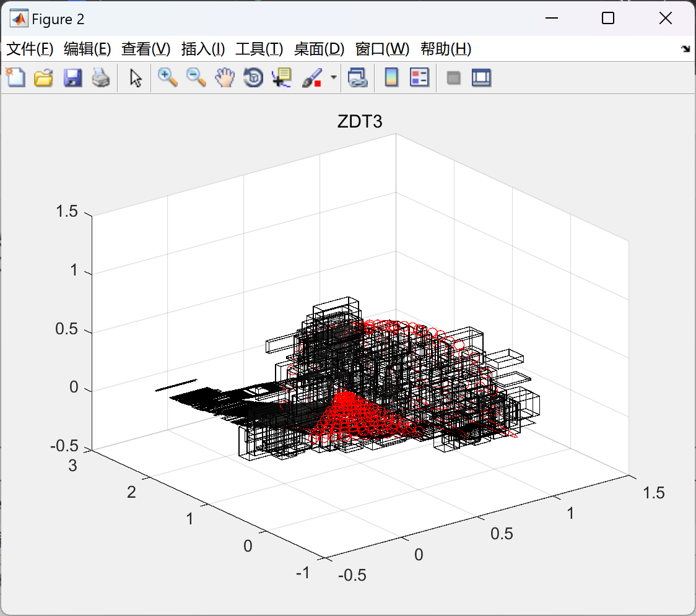Click the dock figure arrow icon

(685, 49)
